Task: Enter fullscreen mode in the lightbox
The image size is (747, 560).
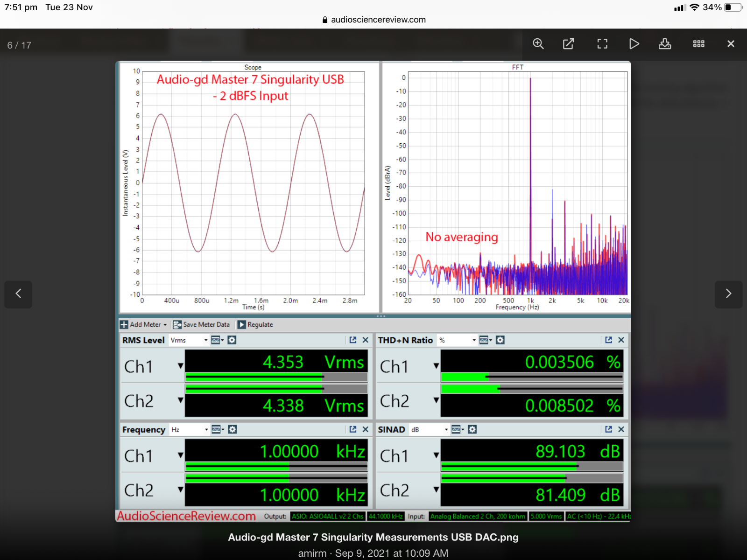Action: [602, 44]
